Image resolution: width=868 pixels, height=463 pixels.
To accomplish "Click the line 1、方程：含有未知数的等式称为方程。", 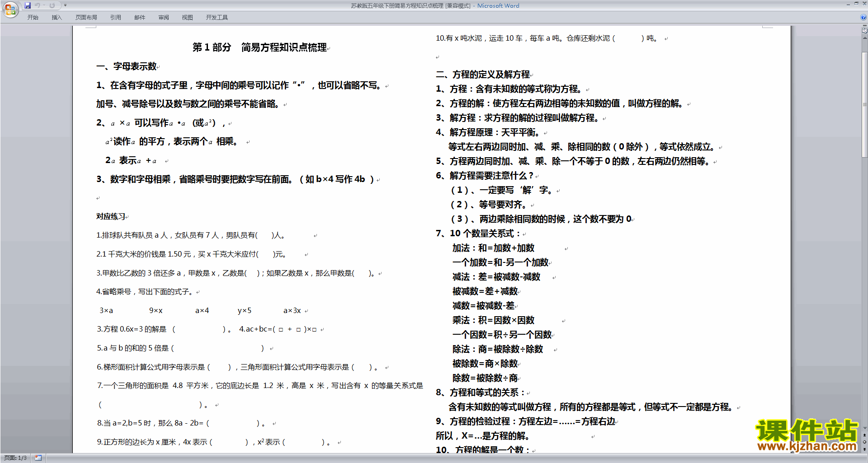I will pos(510,89).
